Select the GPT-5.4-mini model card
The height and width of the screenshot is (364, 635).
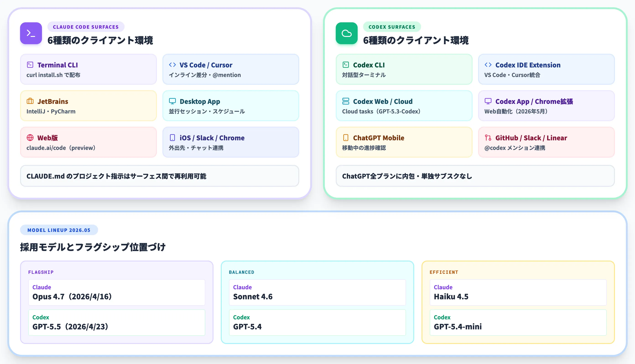tap(518, 323)
